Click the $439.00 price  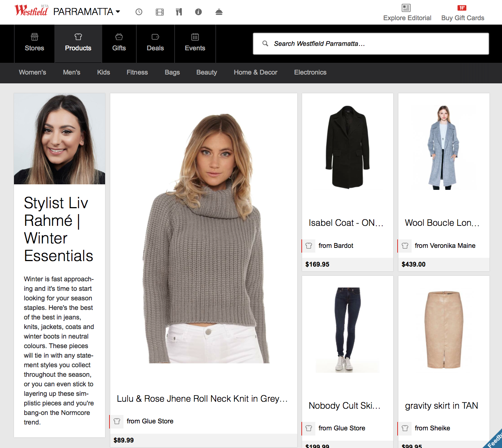(x=414, y=264)
